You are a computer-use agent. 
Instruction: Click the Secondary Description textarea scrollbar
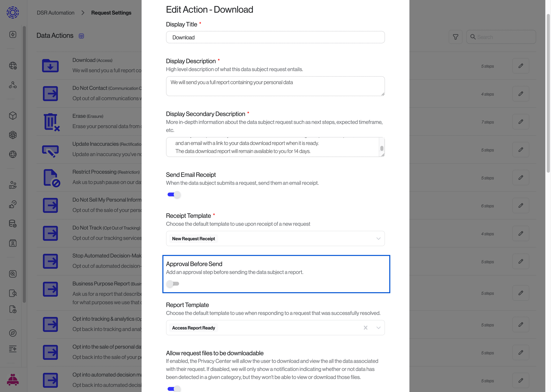[382, 148]
